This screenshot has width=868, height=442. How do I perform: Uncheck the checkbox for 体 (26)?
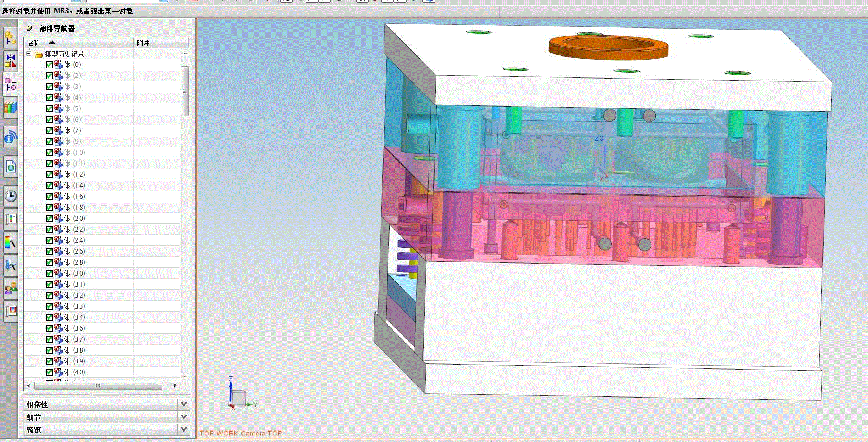pos(49,251)
